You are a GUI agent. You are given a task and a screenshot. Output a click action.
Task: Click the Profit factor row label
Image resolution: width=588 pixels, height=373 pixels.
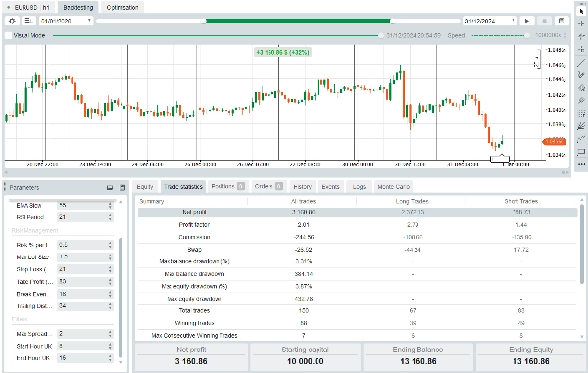pos(194,225)
